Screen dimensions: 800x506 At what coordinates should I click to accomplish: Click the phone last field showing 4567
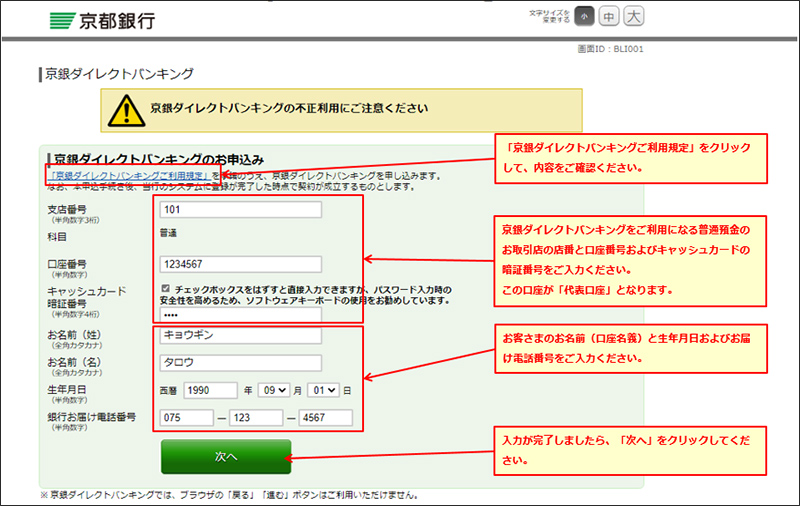coord(326,418)
